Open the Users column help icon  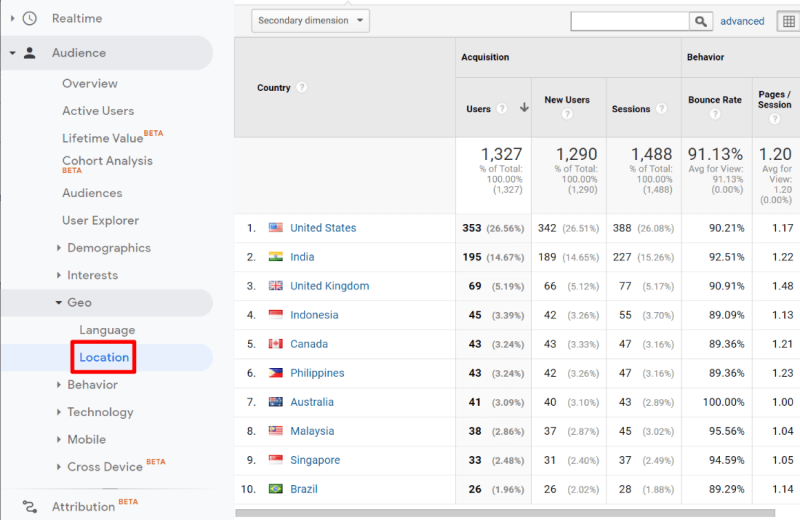pyautogui.click(x=502, y=109)
